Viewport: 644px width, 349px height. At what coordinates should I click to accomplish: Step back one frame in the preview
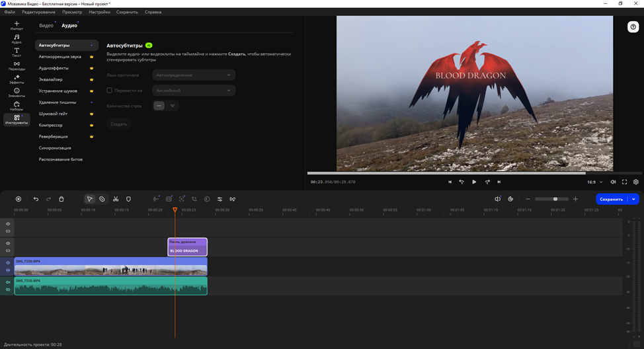[x=462, y=182]
